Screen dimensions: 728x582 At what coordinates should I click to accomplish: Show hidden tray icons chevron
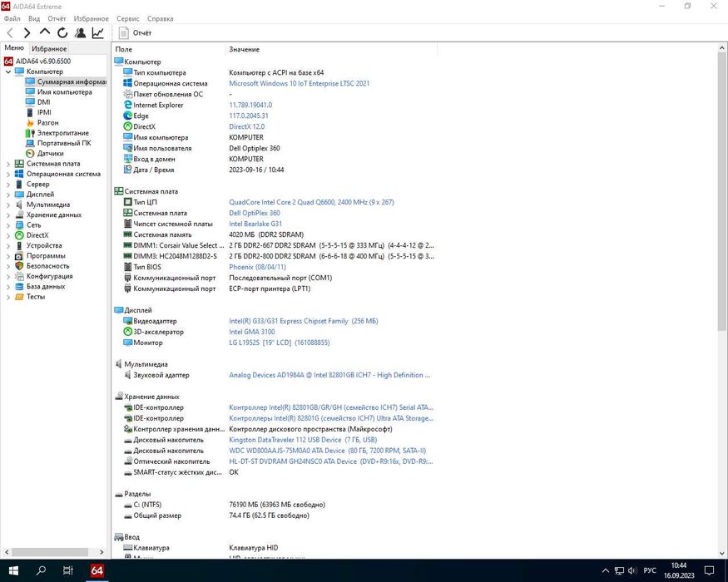coord(606,570)
